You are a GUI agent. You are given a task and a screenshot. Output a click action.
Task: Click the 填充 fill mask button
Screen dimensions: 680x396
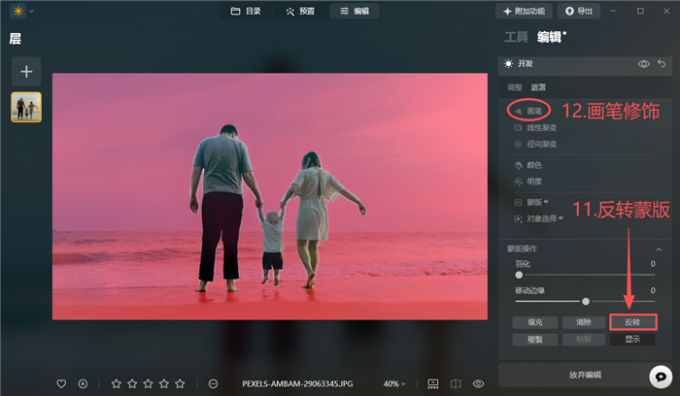[535, 322]
